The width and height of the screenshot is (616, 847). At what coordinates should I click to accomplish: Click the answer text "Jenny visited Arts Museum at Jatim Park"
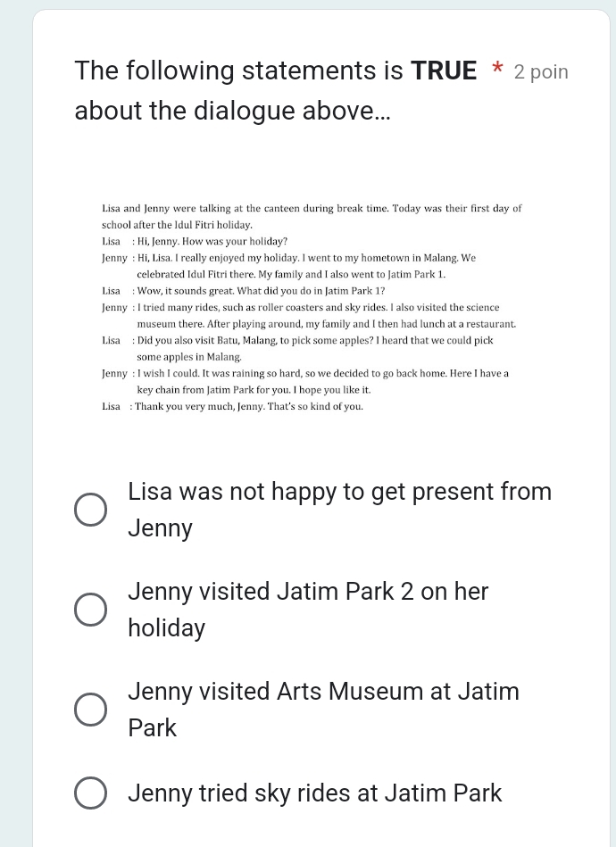tap(324, 710)
